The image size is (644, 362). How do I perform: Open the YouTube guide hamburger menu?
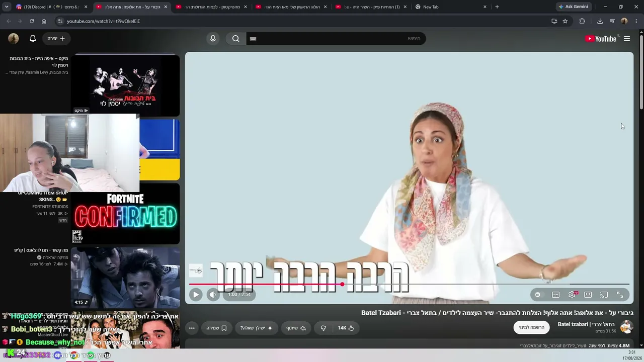[x=627, y=39]
